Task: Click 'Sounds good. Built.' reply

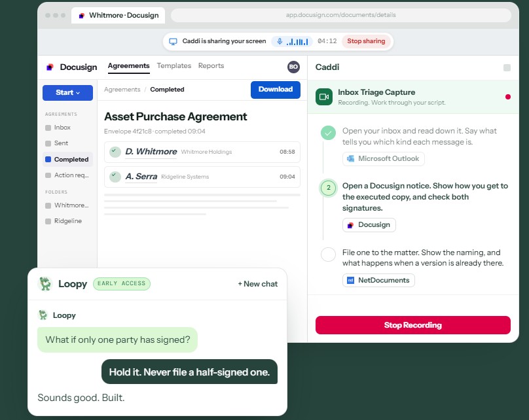Action: (x=81, y=398)
